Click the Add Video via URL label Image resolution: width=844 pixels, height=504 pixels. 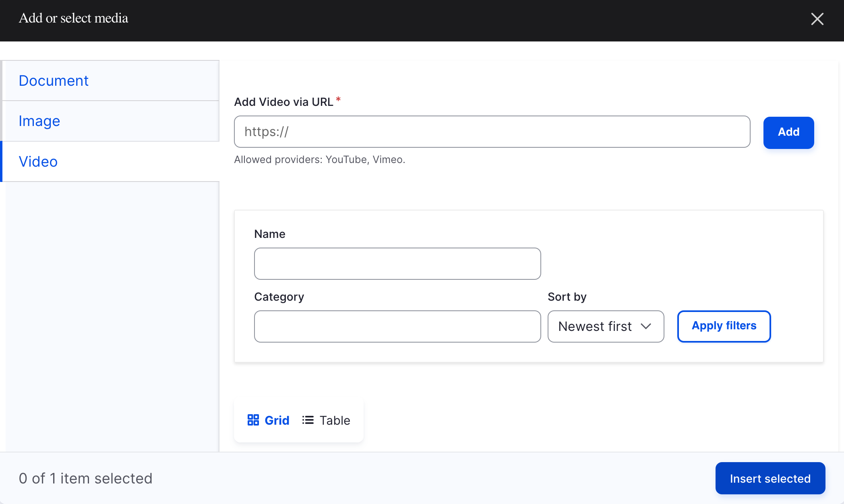(x=283, y=102)
